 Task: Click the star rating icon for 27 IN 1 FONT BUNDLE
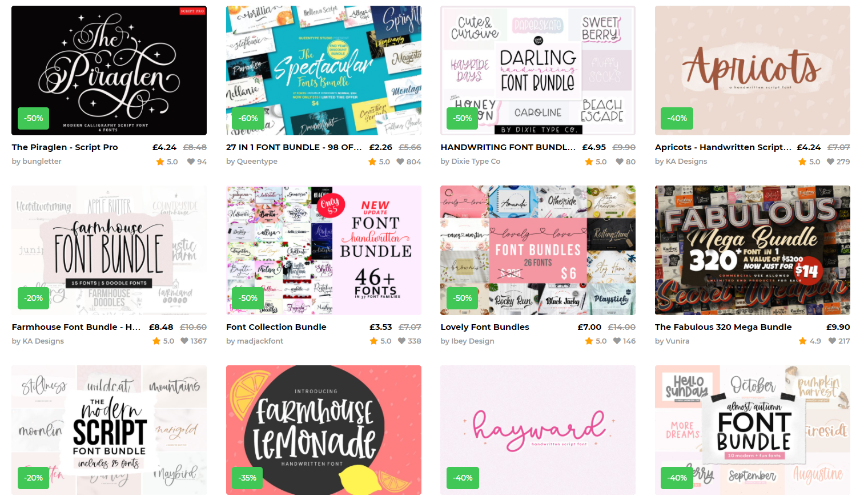tap(372, 162)
